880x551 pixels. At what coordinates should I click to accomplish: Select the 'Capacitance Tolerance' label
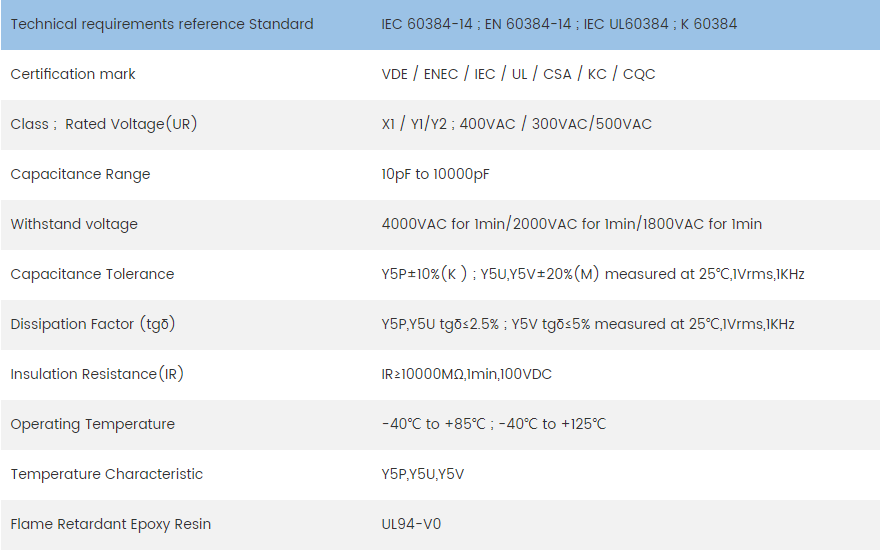tap(92, 274)
